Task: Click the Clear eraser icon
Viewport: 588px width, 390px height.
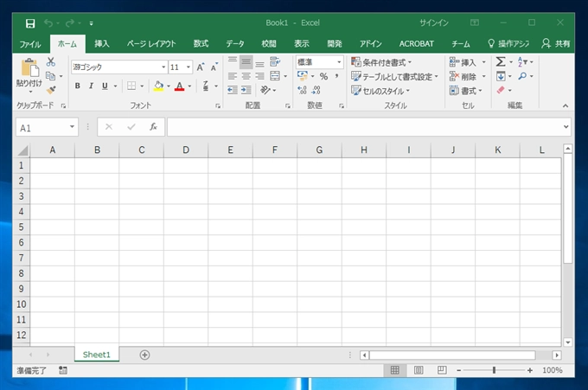Action: (x=501, y=90)
